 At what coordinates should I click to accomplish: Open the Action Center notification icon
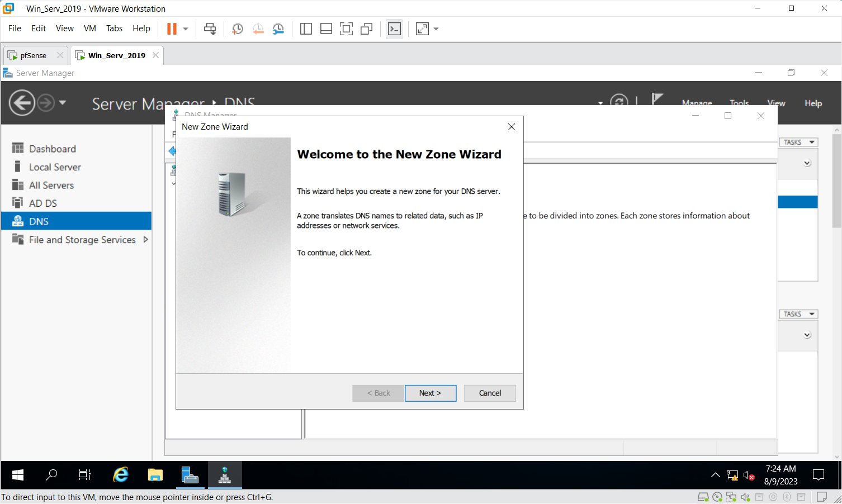(x=819, y=475)
